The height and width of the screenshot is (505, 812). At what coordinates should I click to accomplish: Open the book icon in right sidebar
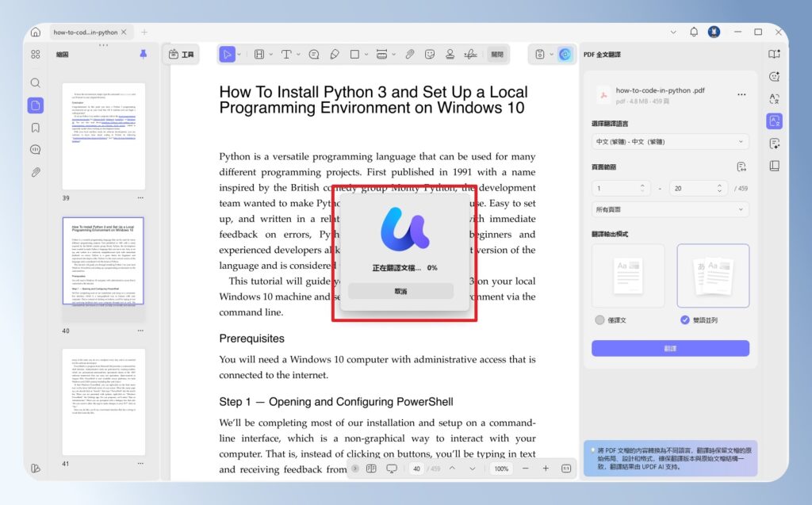(x=774, y=166)
